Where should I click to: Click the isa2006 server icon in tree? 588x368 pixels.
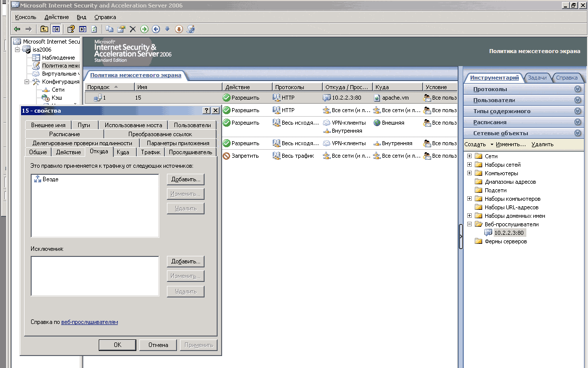pyautogui.click(x=26, y=50)
